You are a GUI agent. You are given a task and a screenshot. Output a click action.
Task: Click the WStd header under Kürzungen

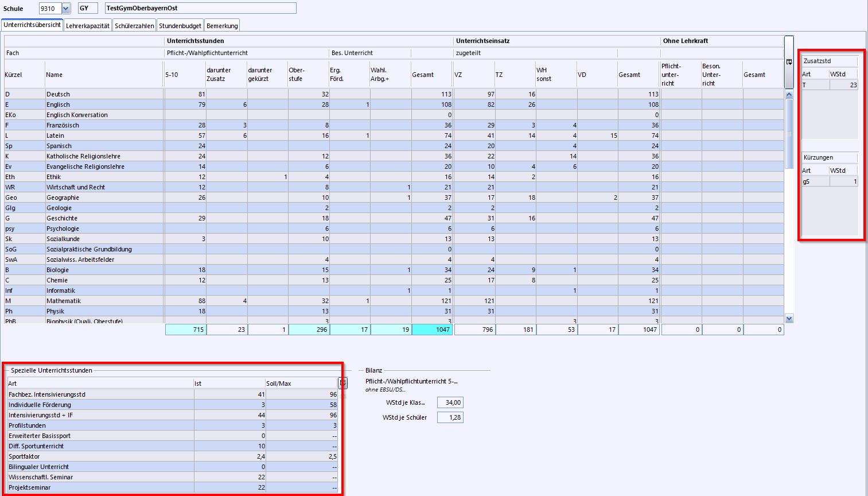(843, 170)
